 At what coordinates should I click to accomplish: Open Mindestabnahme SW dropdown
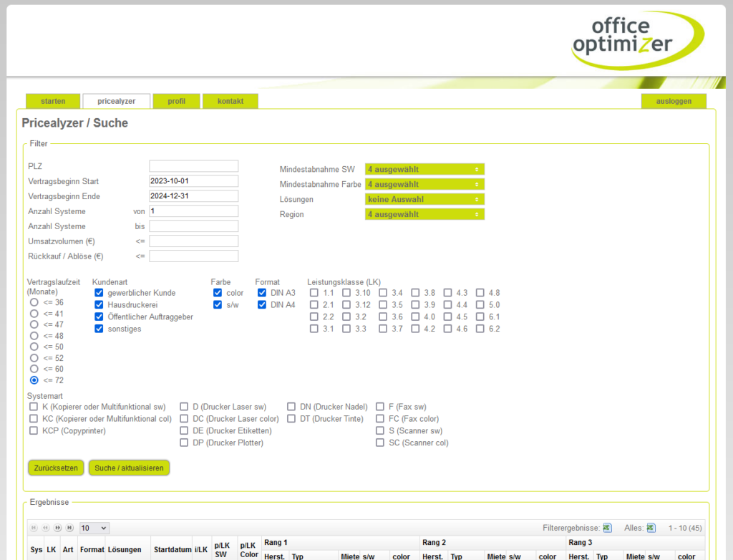coord(424,170)
